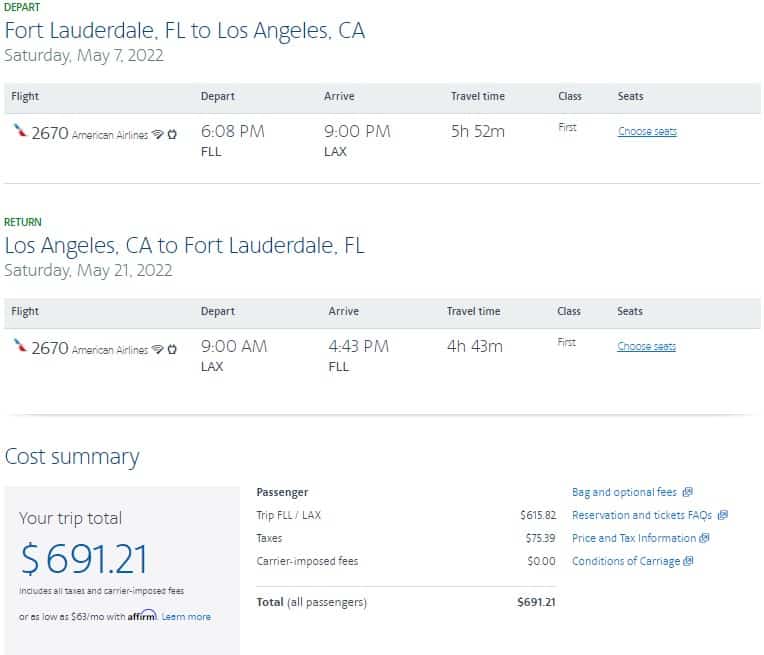Click the $691.21 trip total amount
764x655 pixels.
coord(84,558)
